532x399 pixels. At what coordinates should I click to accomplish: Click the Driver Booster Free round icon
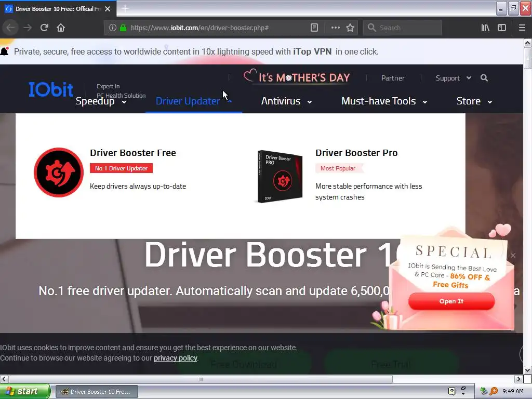tap(59, 172)
